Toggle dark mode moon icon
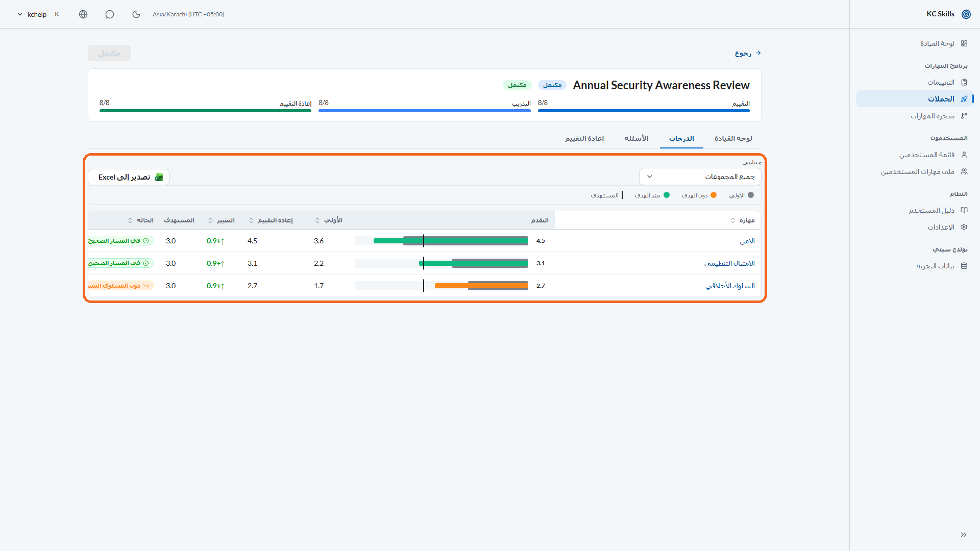980x551 pixels. point(136,14)
